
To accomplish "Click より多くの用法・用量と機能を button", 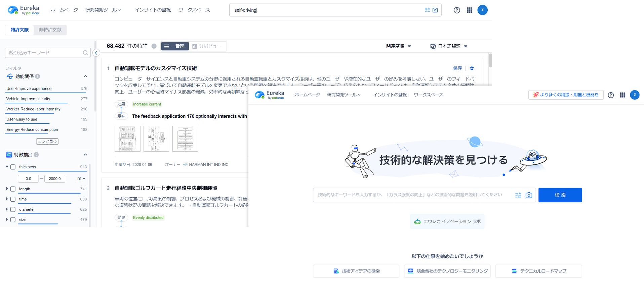I will (x=566, y=95).
